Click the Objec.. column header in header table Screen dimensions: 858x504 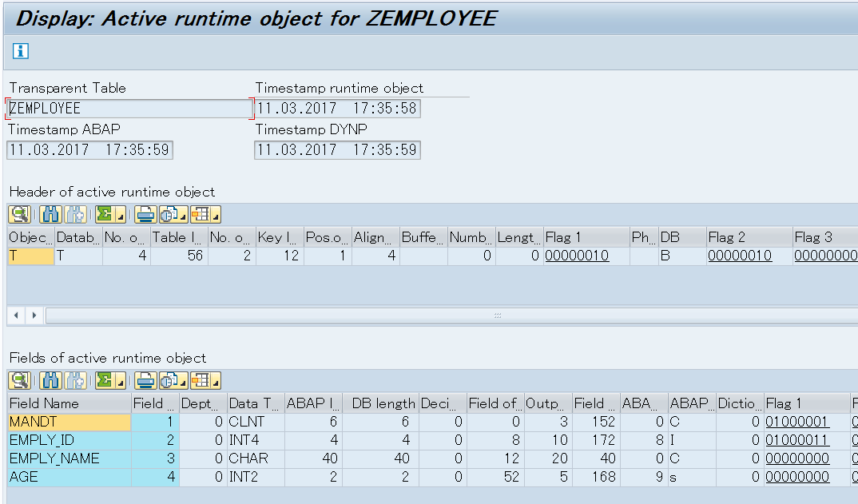30,237
